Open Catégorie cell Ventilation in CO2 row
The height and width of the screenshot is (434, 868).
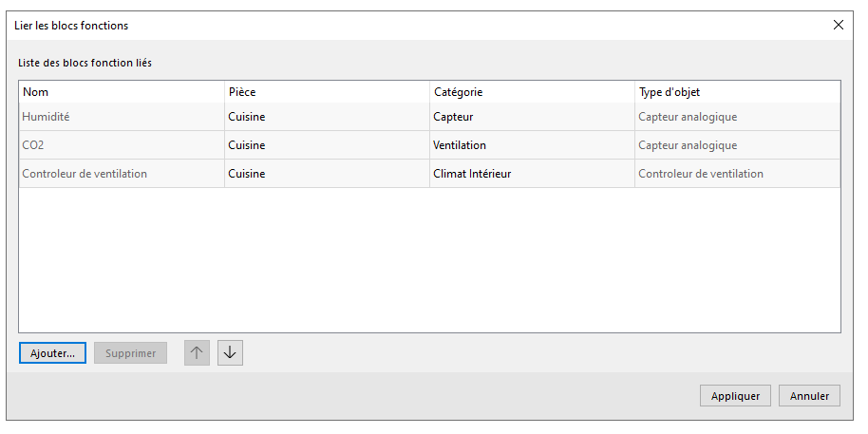tap(460, 145)
